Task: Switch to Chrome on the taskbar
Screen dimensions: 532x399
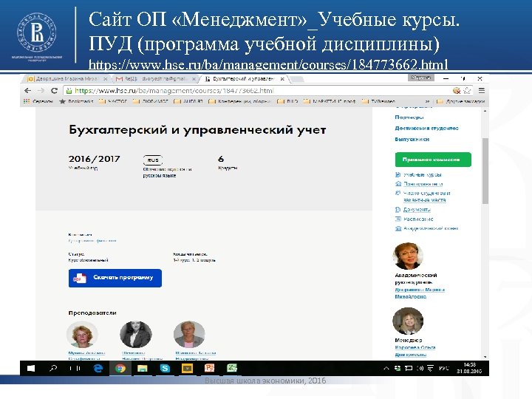Action: click(x=120, y=368)
